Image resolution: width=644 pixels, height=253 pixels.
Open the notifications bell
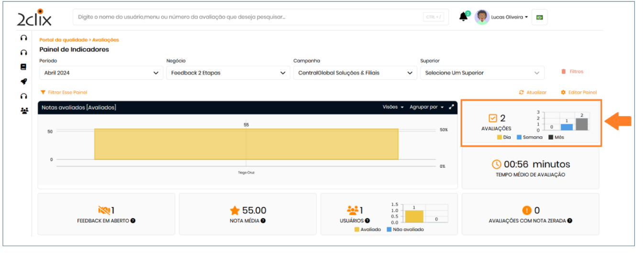click(463, 17)
